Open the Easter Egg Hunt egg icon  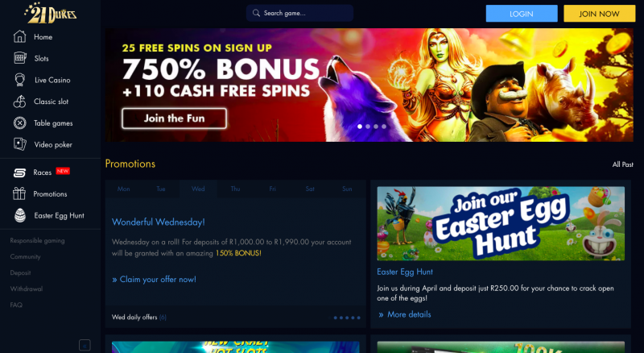click(19, 215)
